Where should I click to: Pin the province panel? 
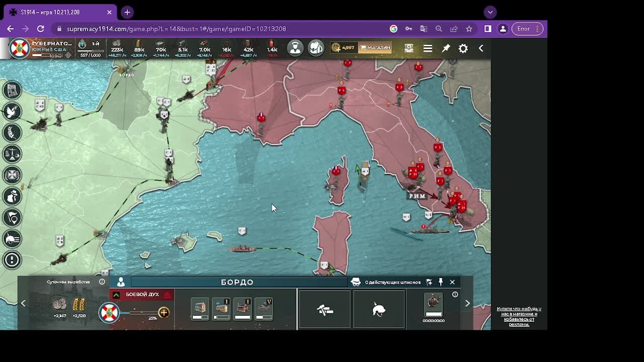(440, 282)
